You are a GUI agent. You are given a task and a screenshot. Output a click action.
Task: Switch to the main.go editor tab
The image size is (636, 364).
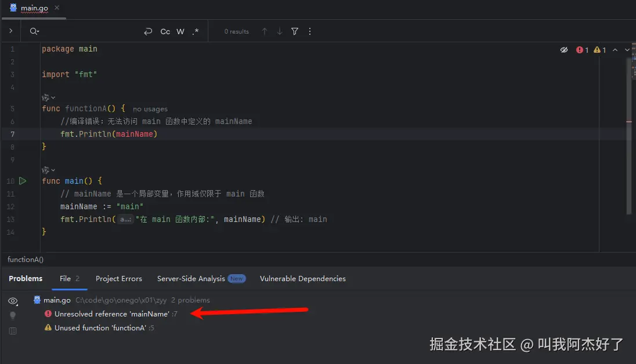(34, 8)
